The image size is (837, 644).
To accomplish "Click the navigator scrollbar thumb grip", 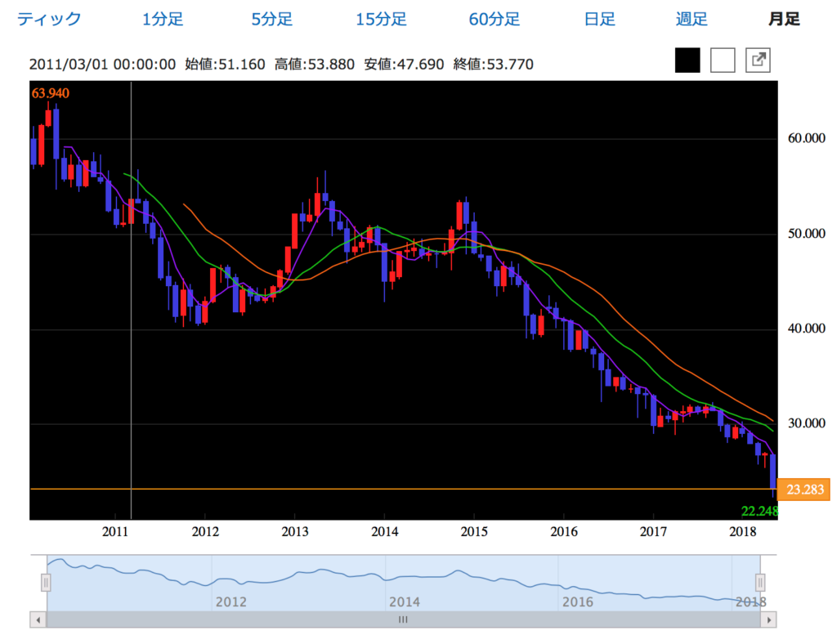I will [403, 620].
